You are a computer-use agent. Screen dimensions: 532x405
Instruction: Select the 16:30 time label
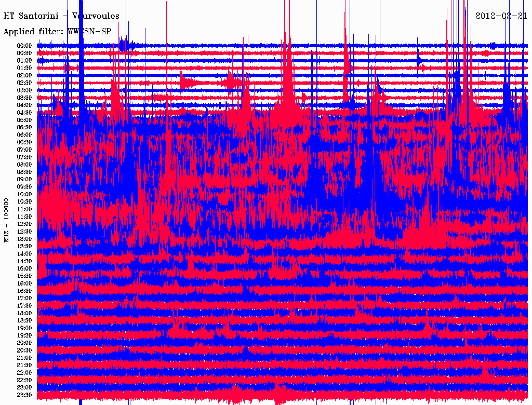click(x=24, y=291)
